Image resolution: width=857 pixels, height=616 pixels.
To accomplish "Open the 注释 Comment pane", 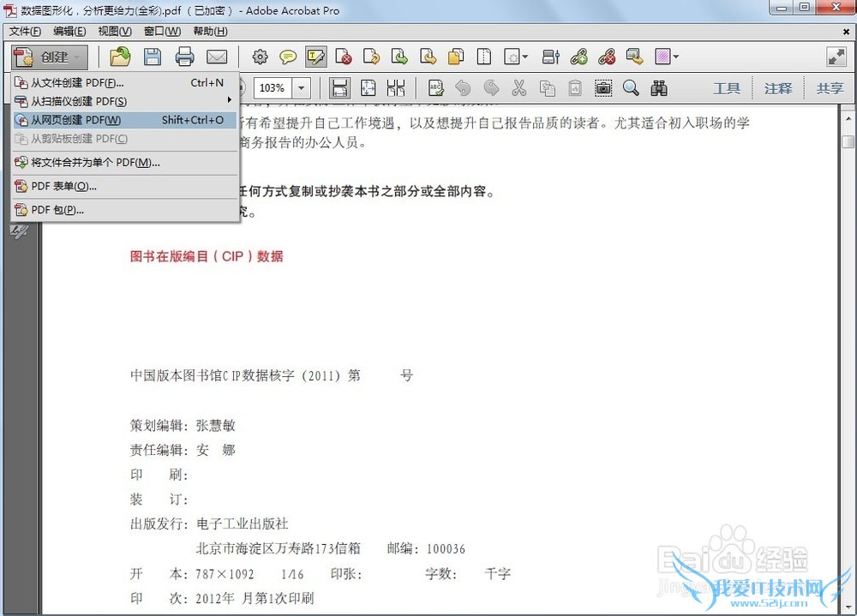I will 778,88.
